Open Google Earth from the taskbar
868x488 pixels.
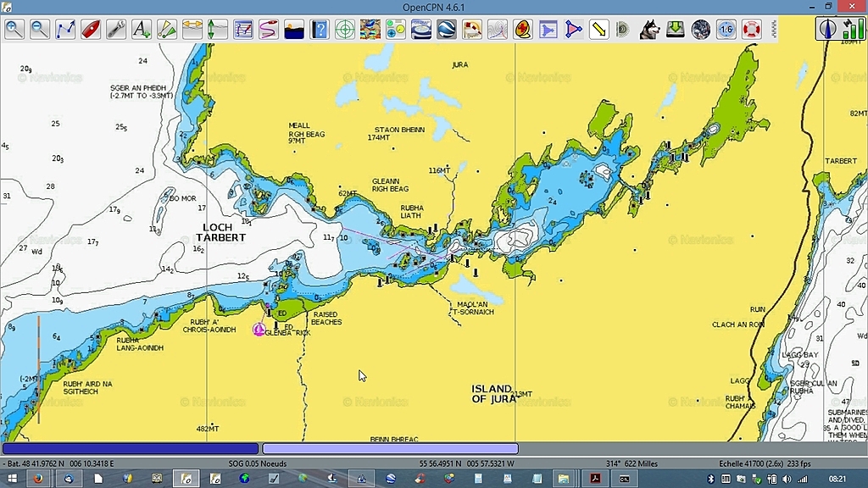(391, 479)
